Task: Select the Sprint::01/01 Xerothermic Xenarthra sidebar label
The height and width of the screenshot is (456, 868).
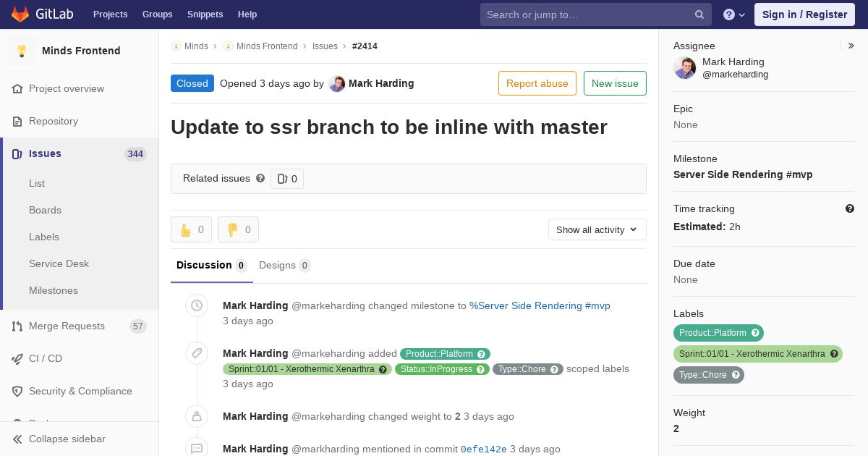Action: tap(758, 354)
